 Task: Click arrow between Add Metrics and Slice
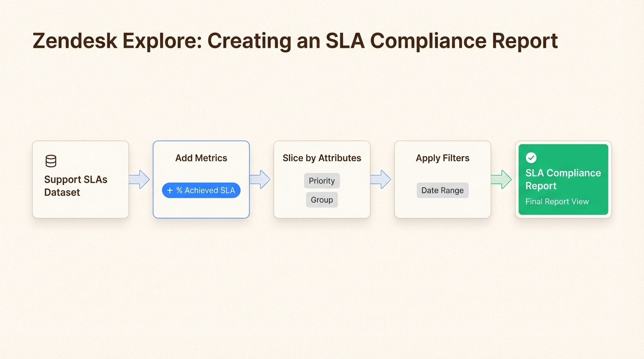260,179
